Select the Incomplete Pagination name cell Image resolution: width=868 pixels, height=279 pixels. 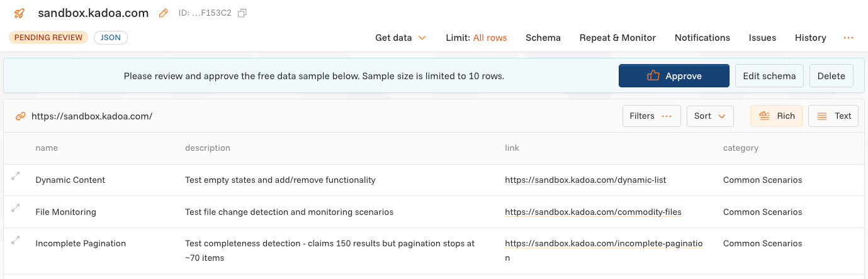coord(81,243)
